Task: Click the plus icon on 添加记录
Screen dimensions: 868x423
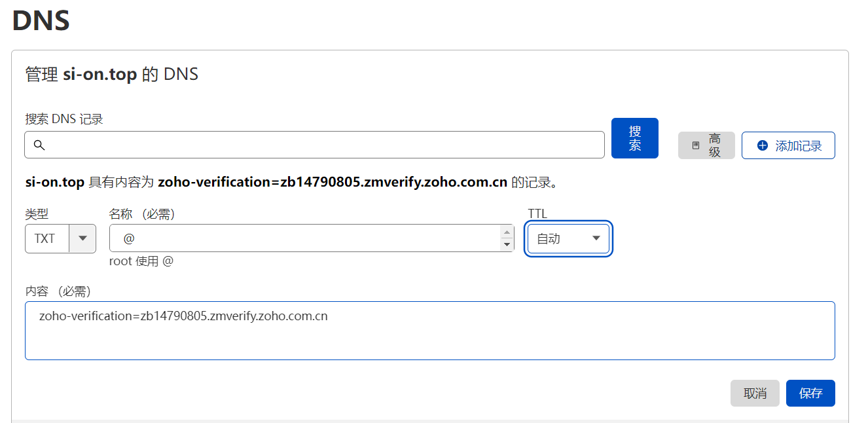Action: pos(762,145)
